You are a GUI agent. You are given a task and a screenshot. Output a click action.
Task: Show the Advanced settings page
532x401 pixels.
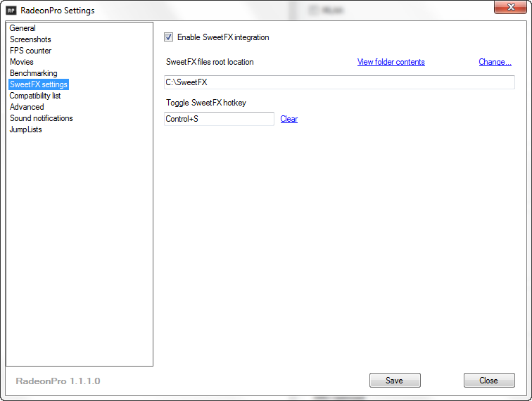click(27, 107)
